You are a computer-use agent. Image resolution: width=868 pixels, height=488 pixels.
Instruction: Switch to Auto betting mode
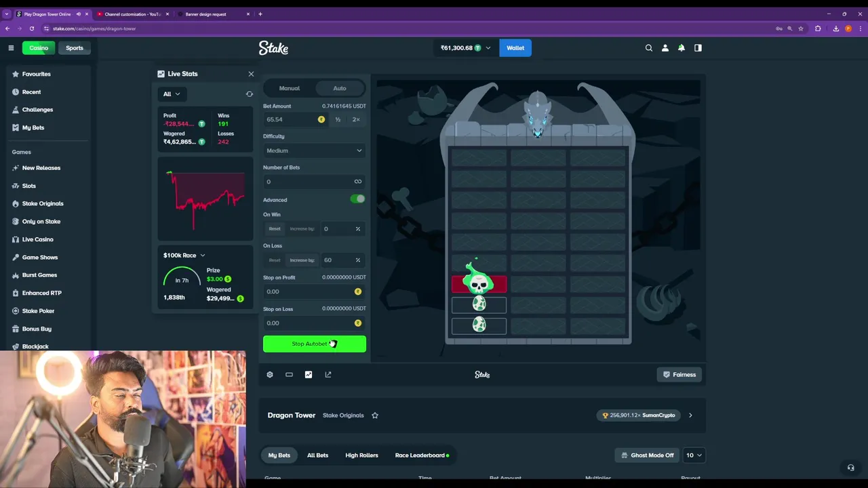coord(340,88)
